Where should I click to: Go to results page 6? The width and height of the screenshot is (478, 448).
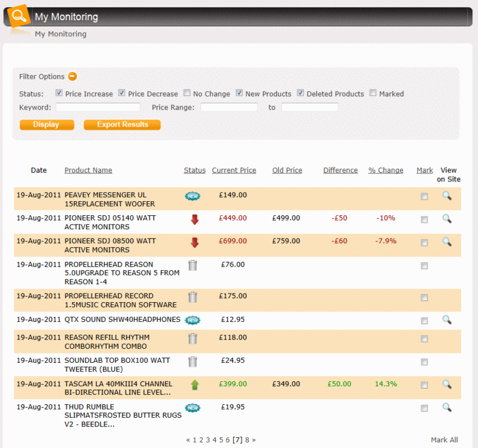coord(228,440)
